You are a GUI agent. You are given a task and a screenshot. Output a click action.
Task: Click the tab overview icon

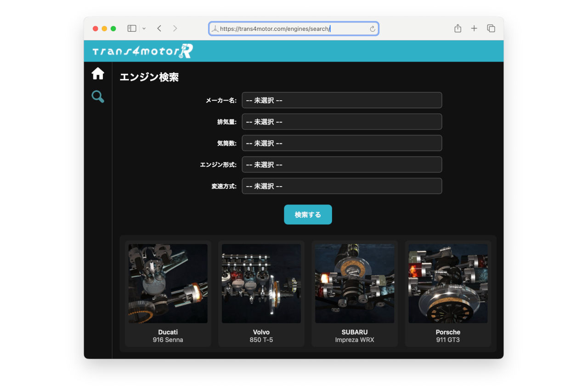pyautogui.click(x=491, y=28)
